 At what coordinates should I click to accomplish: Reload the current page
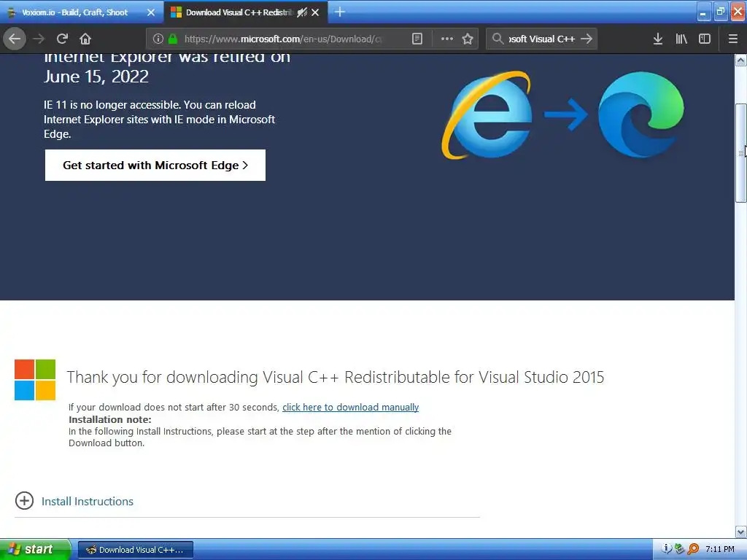tap(62, 39)
